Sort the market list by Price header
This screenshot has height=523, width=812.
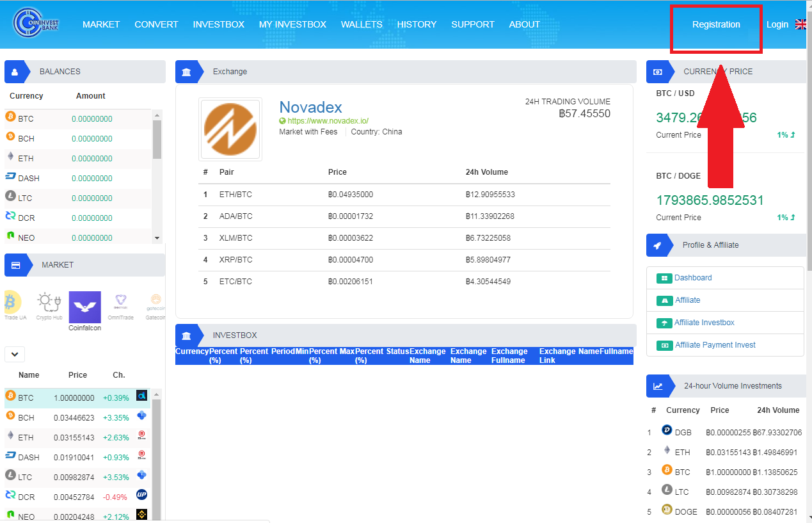click(x=77, y=375)
